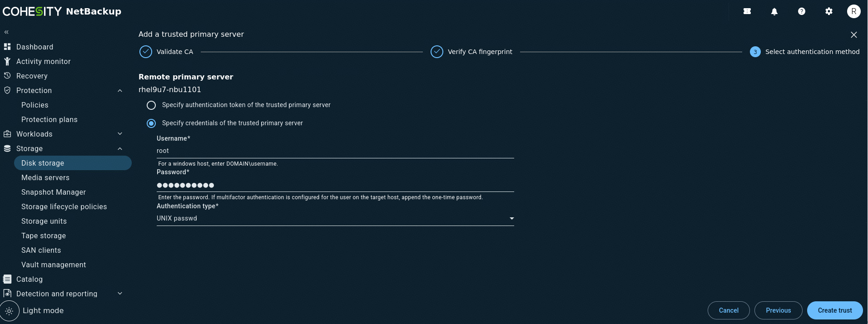Image resolution: width=868 pixels, height=324 pixels.
Task: Go back with Previous button
Action: pyautogui.click(x=778, y=310)
